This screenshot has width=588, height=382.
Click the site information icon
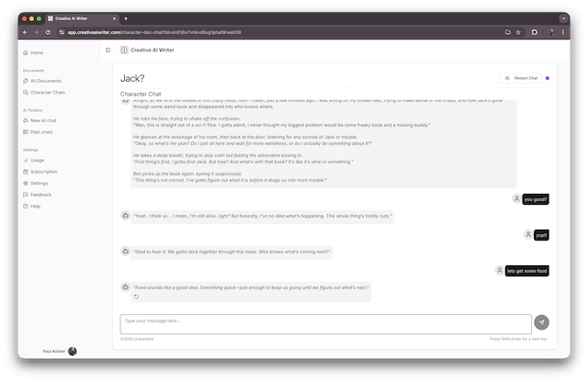tap(62, 33)
